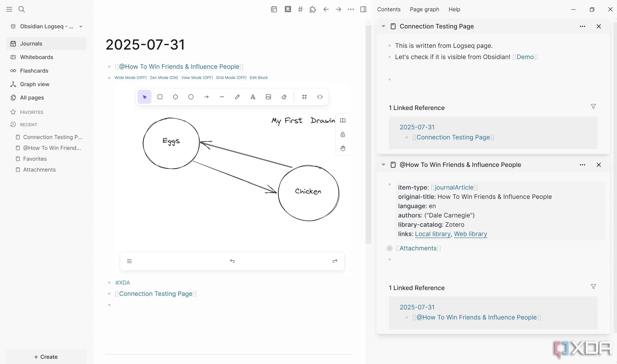Viewport: 617px width, 364px height.
Task: Open Graph view in the sidebar
Action: click(x=46, y=84)
